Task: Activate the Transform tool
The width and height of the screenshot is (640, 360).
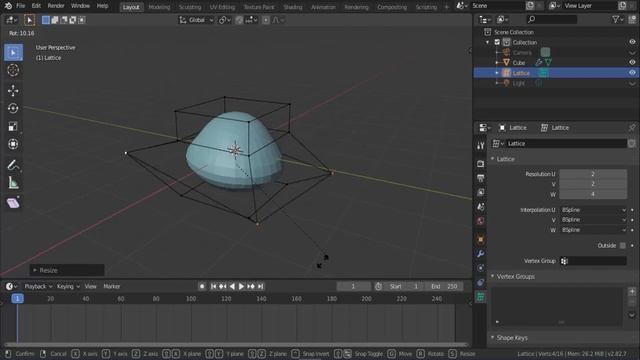Action: tap(13, 144)
